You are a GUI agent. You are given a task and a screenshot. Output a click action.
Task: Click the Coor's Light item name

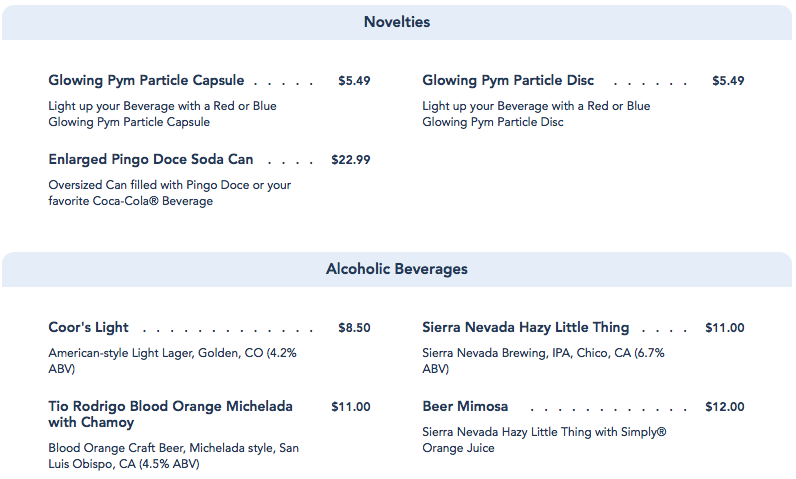pyautogui.click(x=89, y=328)
